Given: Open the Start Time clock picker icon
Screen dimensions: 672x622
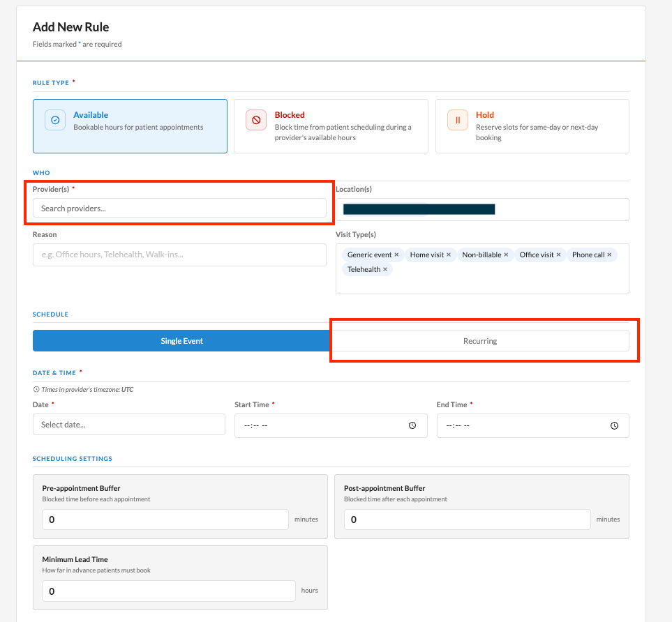Looking at the screenshot, I should [x=412, y=425].
